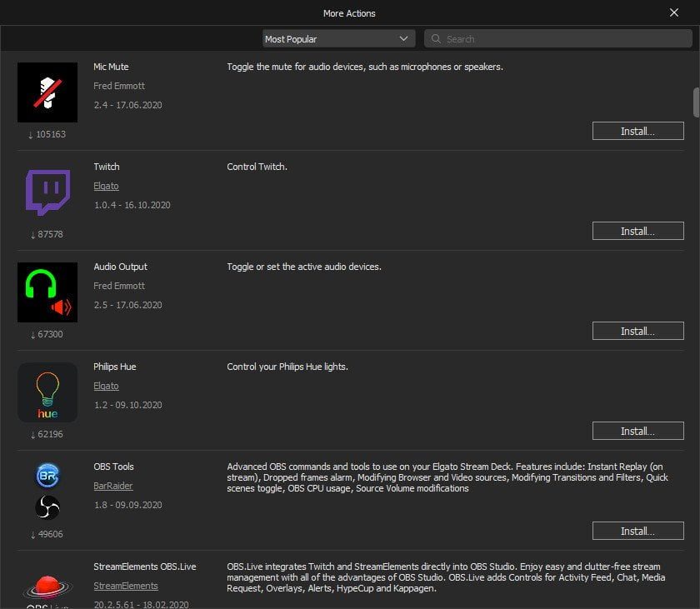Image resolution: width=700 pixels, height=609 pixels.
Task: Click the Toggle or set audio devices description
Action: 304,267
